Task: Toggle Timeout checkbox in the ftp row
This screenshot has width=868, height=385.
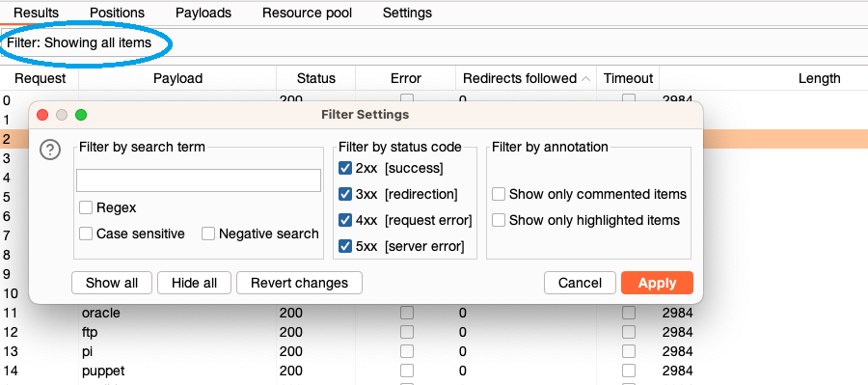Action: [x=628, y=332]
